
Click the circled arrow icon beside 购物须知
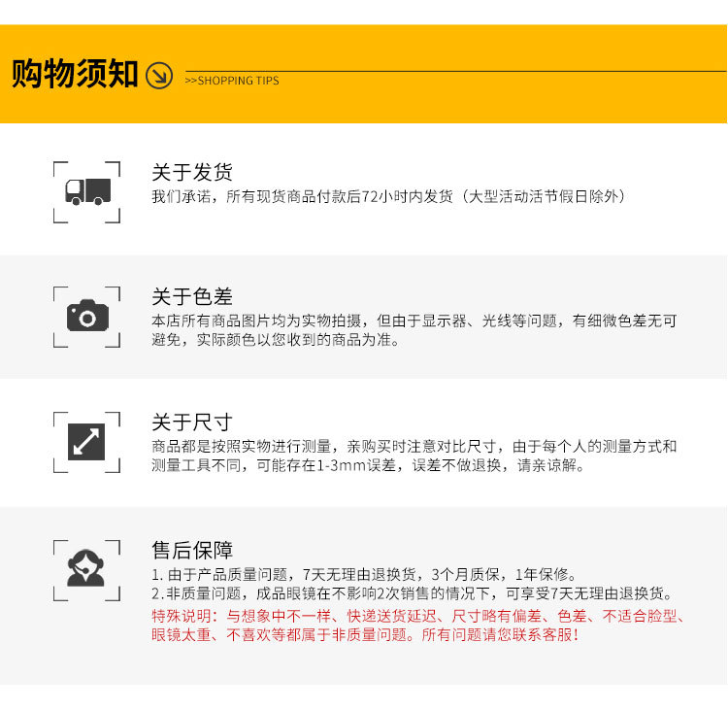pyautogui.click(x=159, y=76)
